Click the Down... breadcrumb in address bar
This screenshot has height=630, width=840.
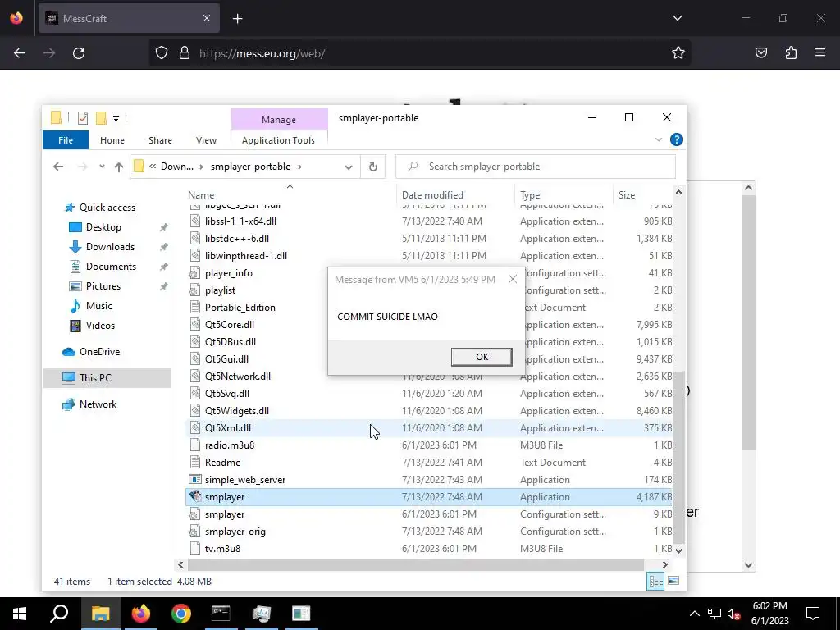[x=177, y=167]
